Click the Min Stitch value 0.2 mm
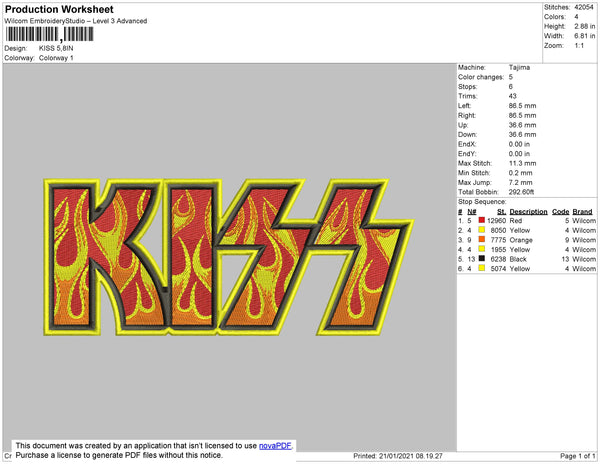 coord(520,173)
